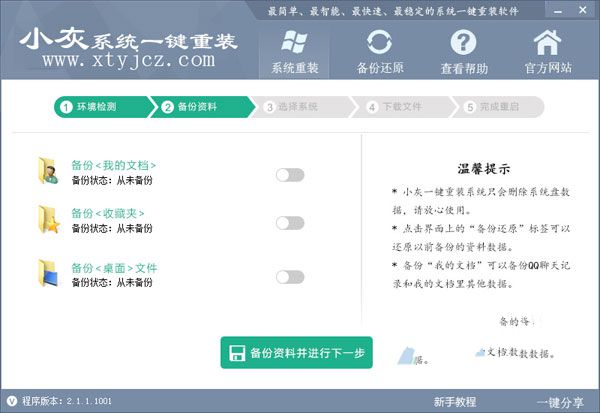Click the 桌面 文件 folder icon
Screen dimensions: 600x413
pyautogui.click(x=48, y=273)
